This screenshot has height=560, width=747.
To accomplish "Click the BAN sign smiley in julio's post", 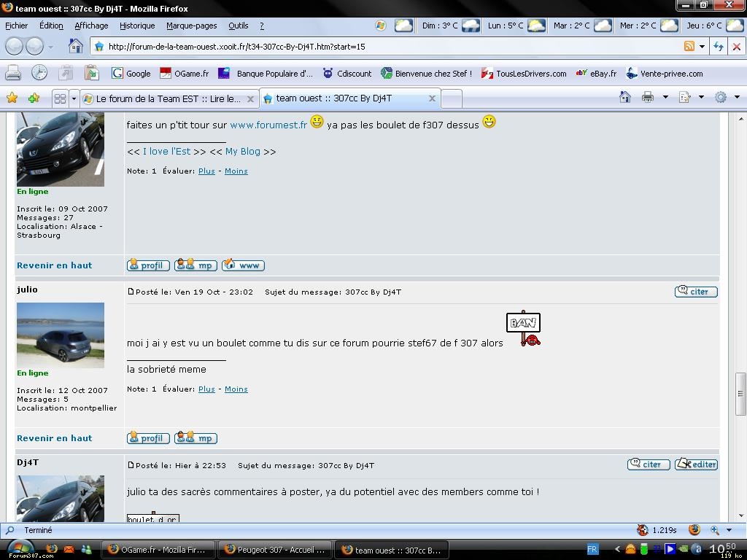I will point(523,328).
